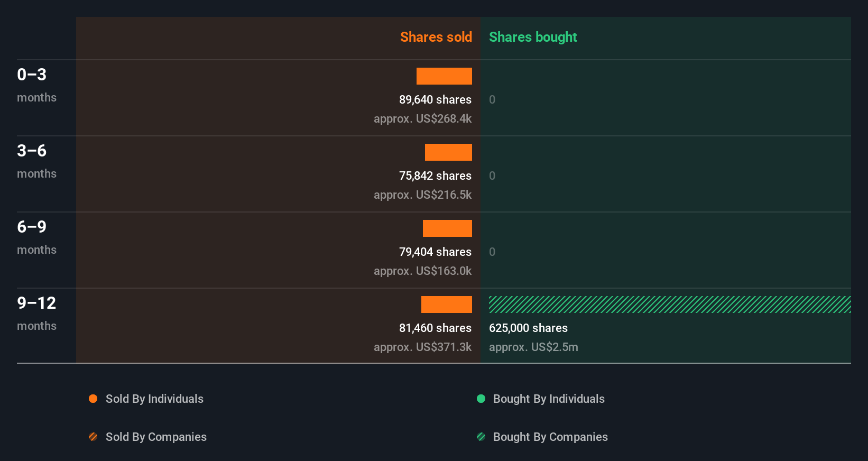Toggle the Bought By Individuals legend label
The width and height of the screenshot is (868, 461).
coord(549,399)
